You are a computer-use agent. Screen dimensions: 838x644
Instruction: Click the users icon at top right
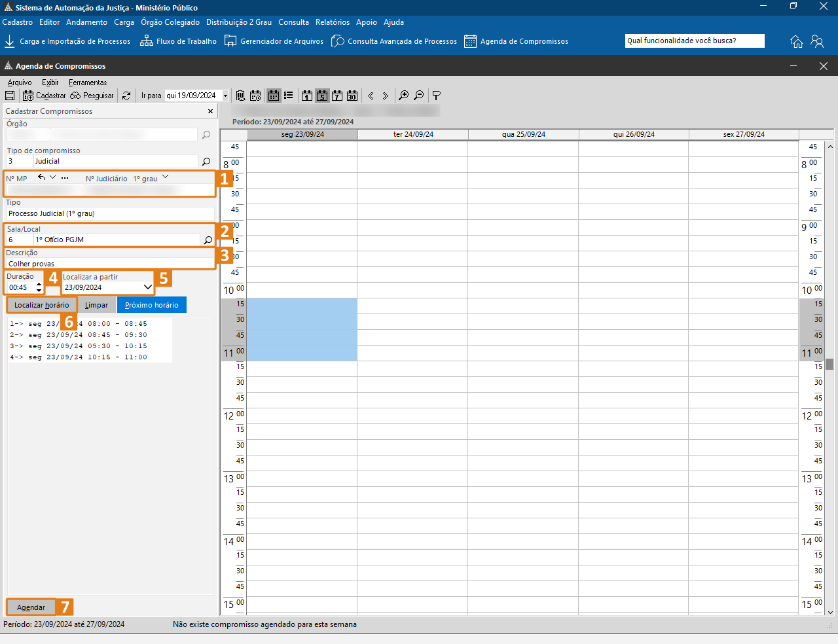(x=817, y=41)
